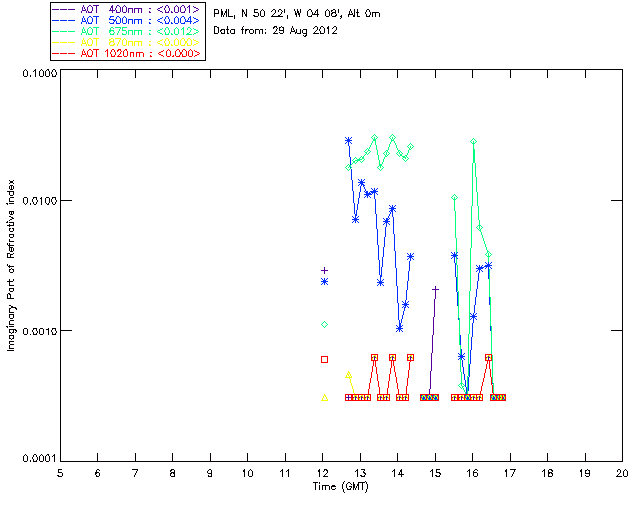Click the x-axis label 12
This screenshot has width=640, height=512.
(322, 473)
